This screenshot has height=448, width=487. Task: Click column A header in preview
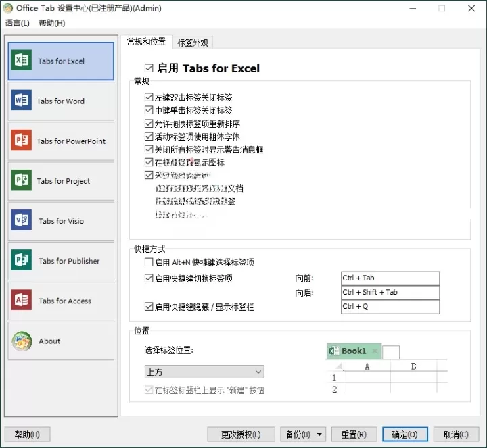[367, 366]
